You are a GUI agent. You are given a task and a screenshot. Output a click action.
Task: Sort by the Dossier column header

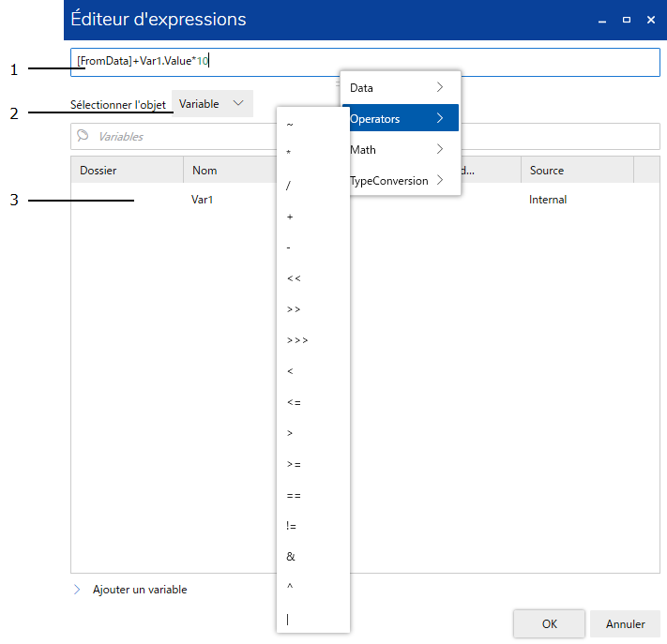(126, 170)
